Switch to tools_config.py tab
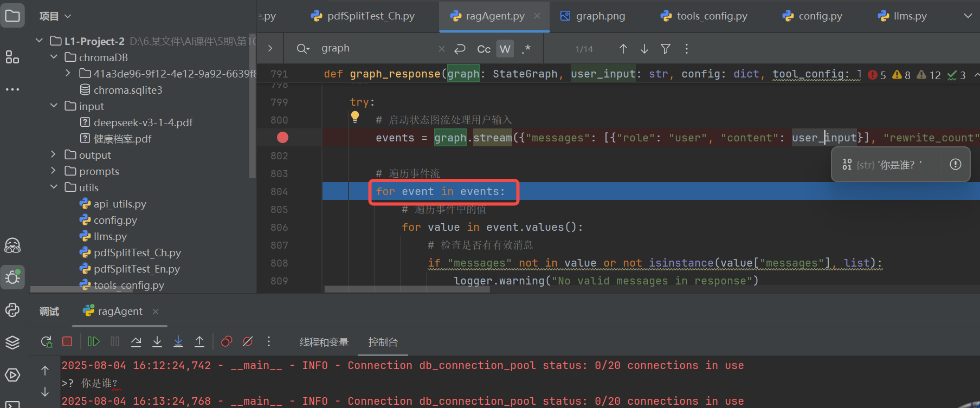Screen dimensions: 980x408 pyautogui.click(x=704, y=16)
